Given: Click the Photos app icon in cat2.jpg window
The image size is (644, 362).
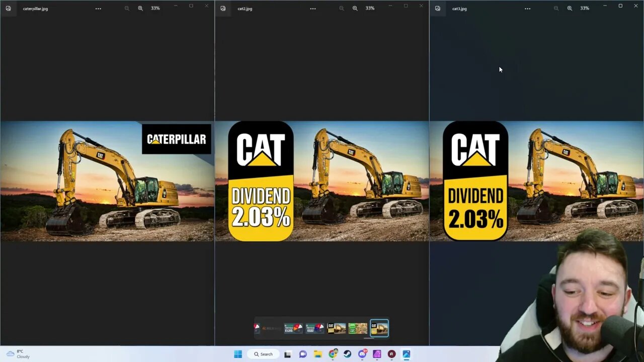Looking at the screenshot, I should (223, 8).
